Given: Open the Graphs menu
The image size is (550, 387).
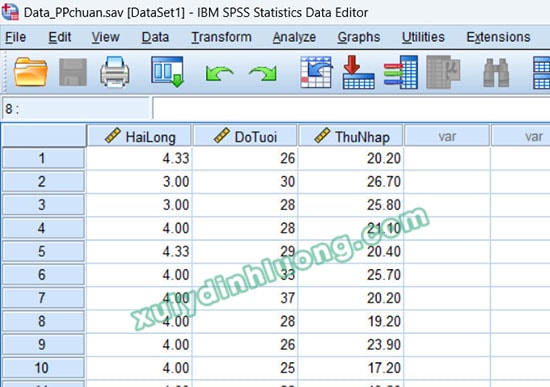Looking at the screenshot, I should (359, 37).
